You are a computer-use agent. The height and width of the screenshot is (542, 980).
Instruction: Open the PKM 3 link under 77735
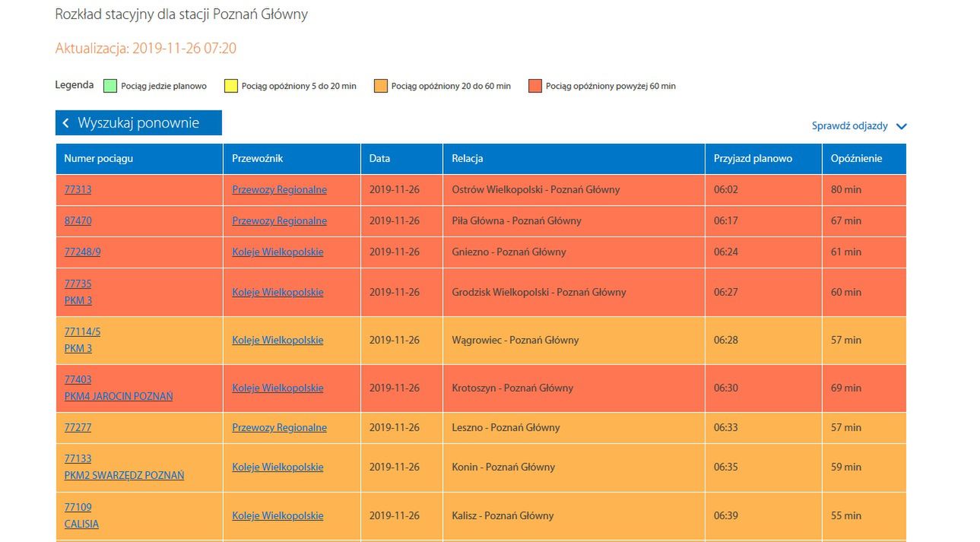tap(78, 300)
